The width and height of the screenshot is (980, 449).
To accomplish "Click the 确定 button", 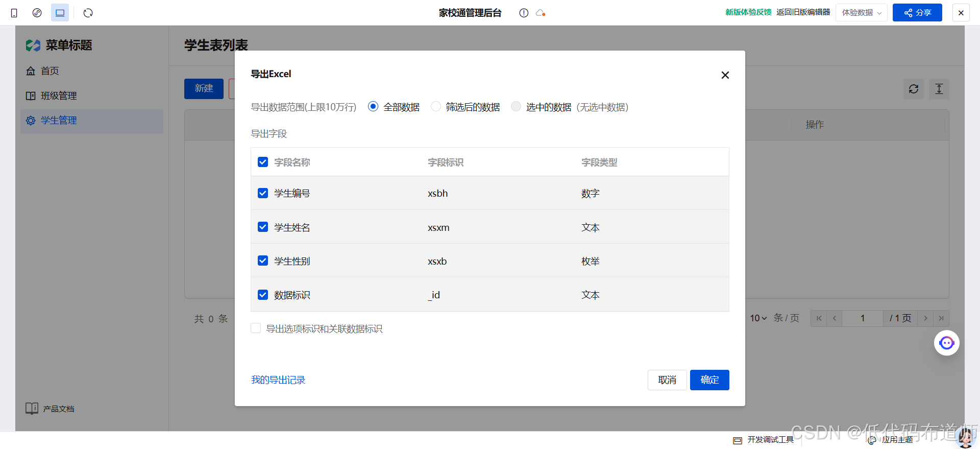I will pyautogui.click(x=709, y=380).
